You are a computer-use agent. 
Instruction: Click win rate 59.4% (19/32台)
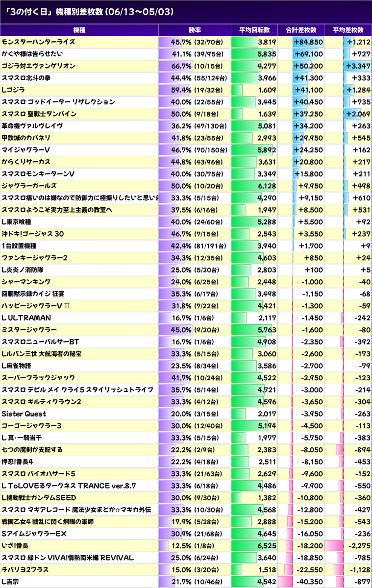click(x=198, y=90)
